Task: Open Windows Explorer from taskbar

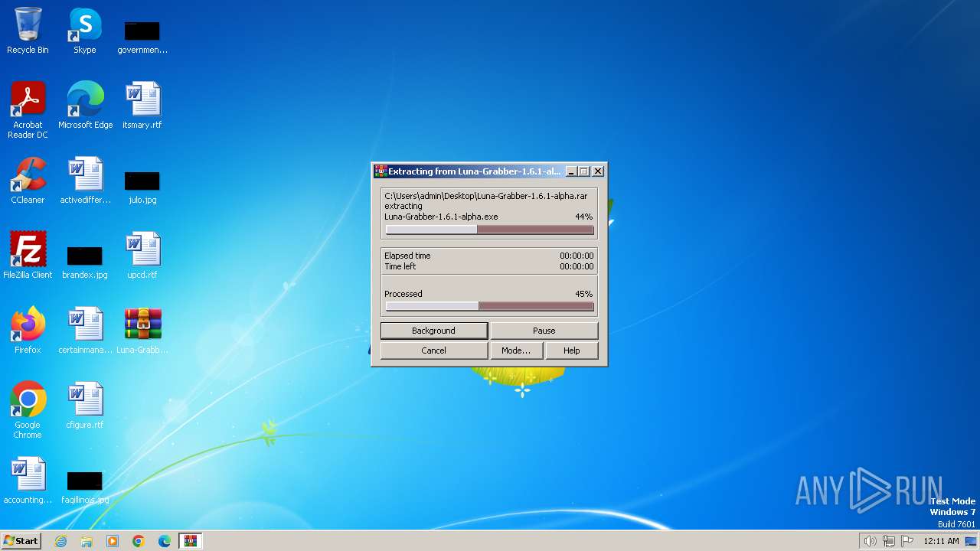Action: [87, 541]
